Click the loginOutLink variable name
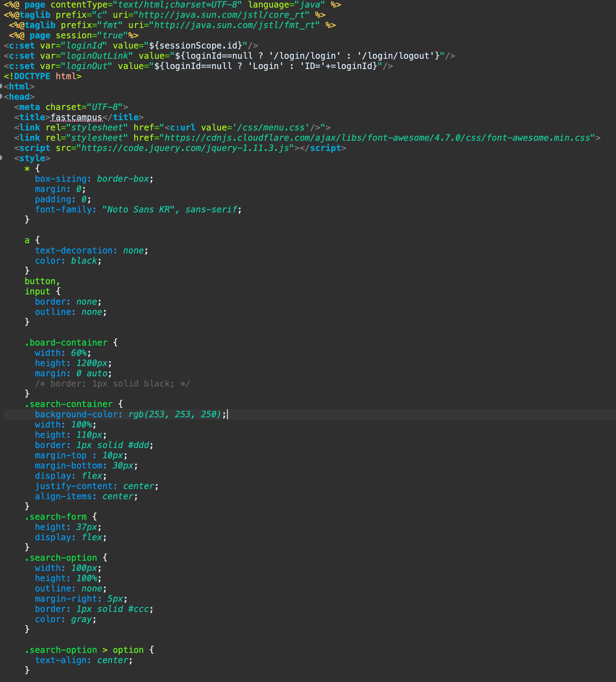The height and width of the screenshot is (682, 616). [97, 56]
